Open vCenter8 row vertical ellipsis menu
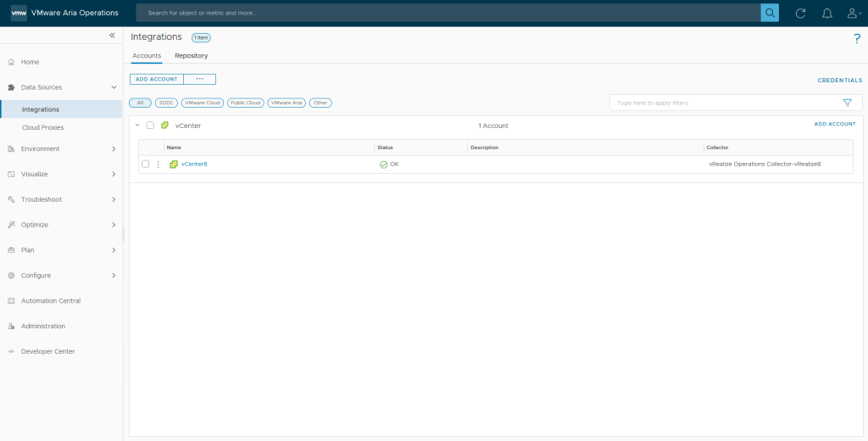The height and width of the screenshot is (441, 868). point(159,165)
